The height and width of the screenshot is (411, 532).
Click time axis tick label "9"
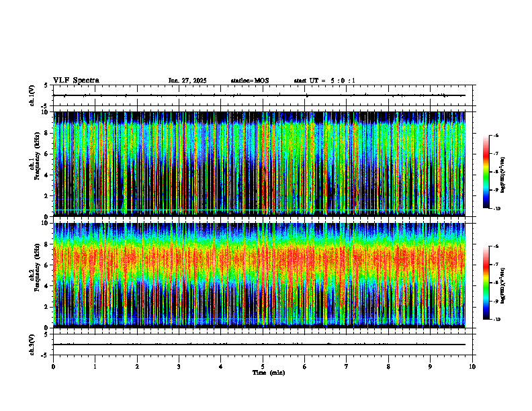point(430,367)
